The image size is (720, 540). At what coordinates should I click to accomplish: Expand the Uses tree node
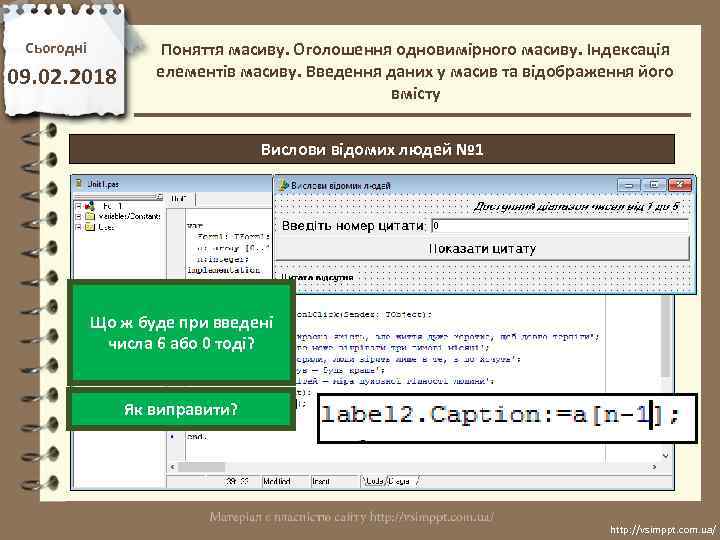pos(78,227)
